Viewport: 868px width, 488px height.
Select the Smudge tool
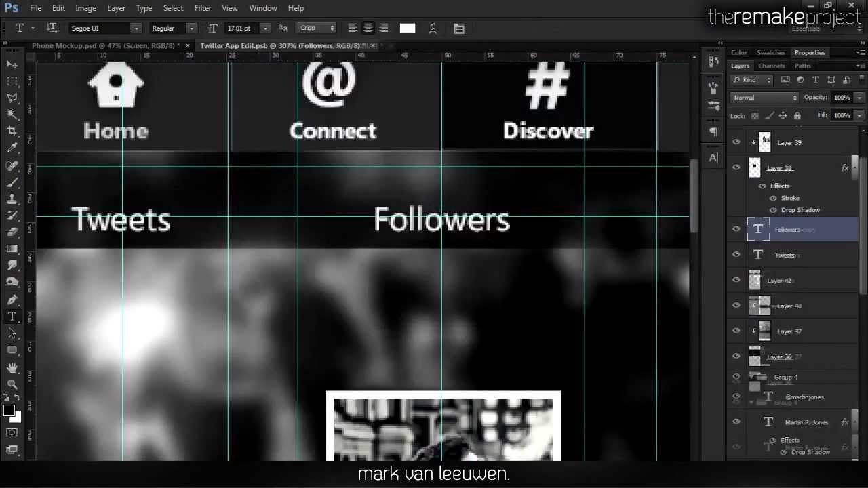click(12, 266)
